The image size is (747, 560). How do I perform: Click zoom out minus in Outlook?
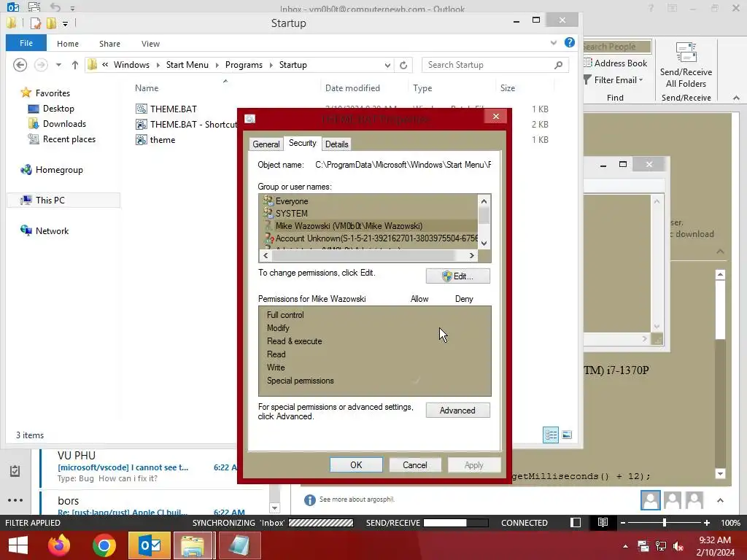[x=623, y=523]
